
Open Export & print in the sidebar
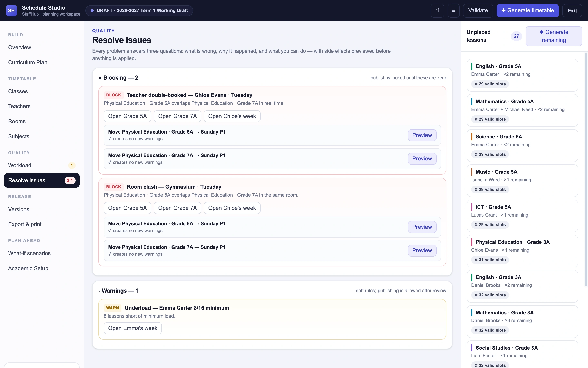coord(42,224)
